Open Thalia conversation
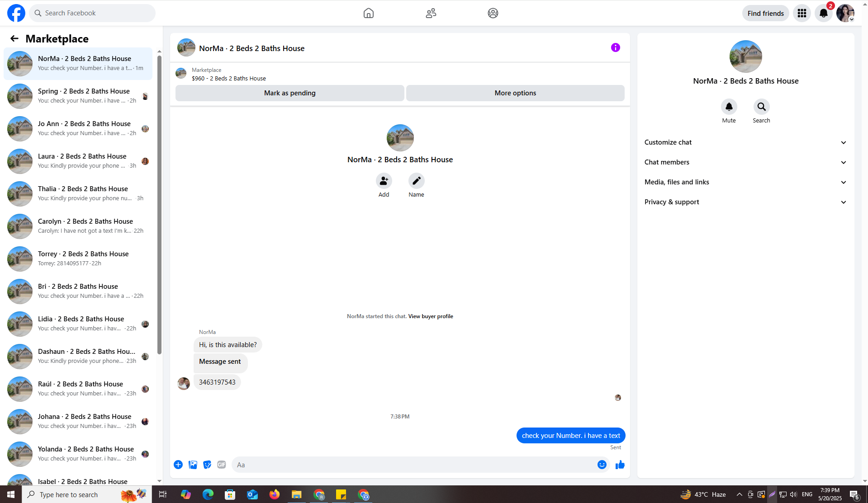The height and width of the screenshot is (503, 868). (78, 193)
